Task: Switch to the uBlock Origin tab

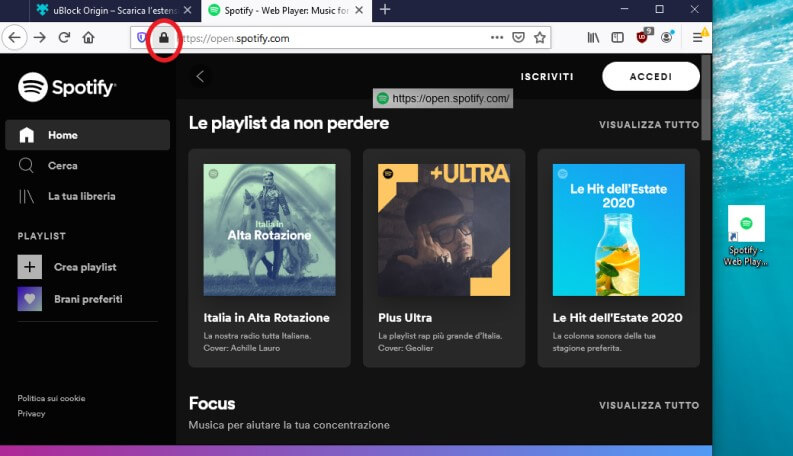Action: pyautogui.click(x=113, y=10)
